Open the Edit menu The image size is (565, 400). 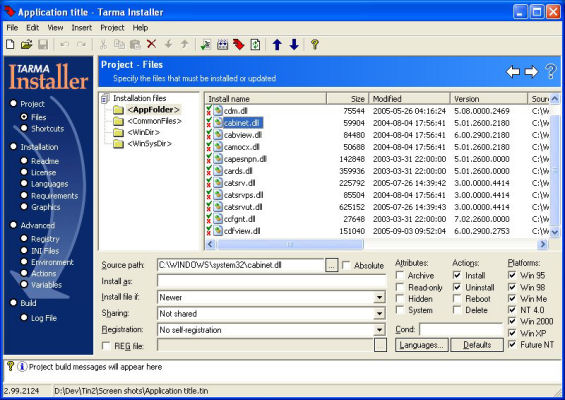[x=32, y=28]
